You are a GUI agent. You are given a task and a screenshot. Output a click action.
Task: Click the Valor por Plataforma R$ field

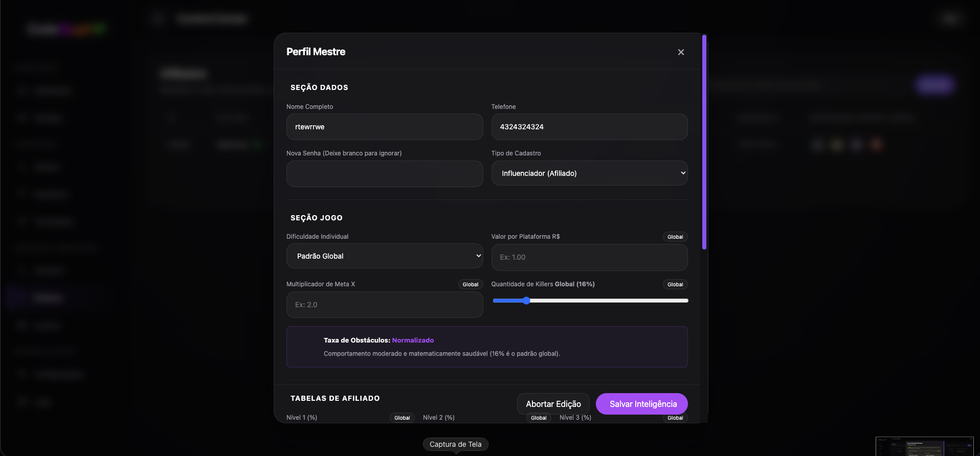(589, 257)
